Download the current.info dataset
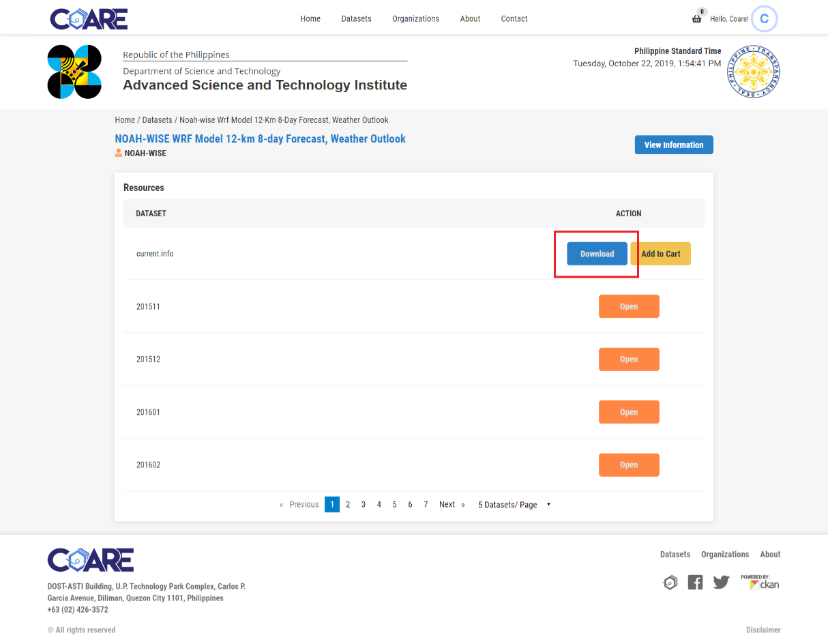 click(x=597, y=254)
